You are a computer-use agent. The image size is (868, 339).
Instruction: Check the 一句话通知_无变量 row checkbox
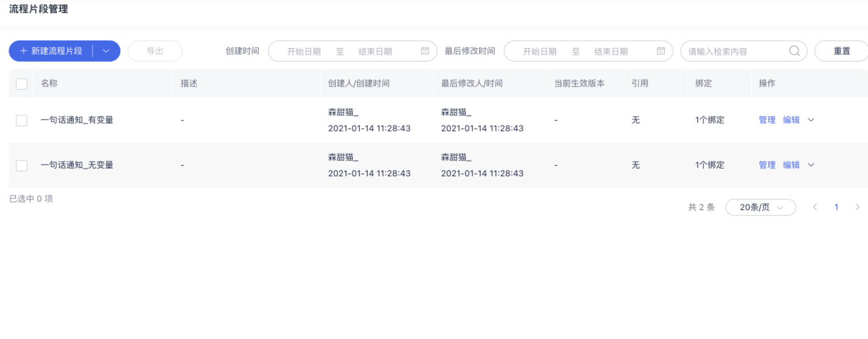click(21, 165)
